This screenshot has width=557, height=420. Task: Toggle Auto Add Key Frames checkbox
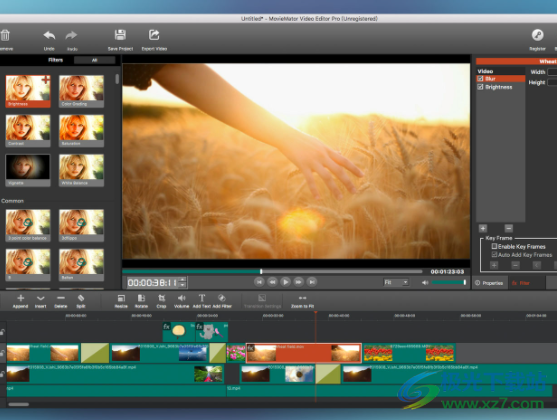point(494,255)
